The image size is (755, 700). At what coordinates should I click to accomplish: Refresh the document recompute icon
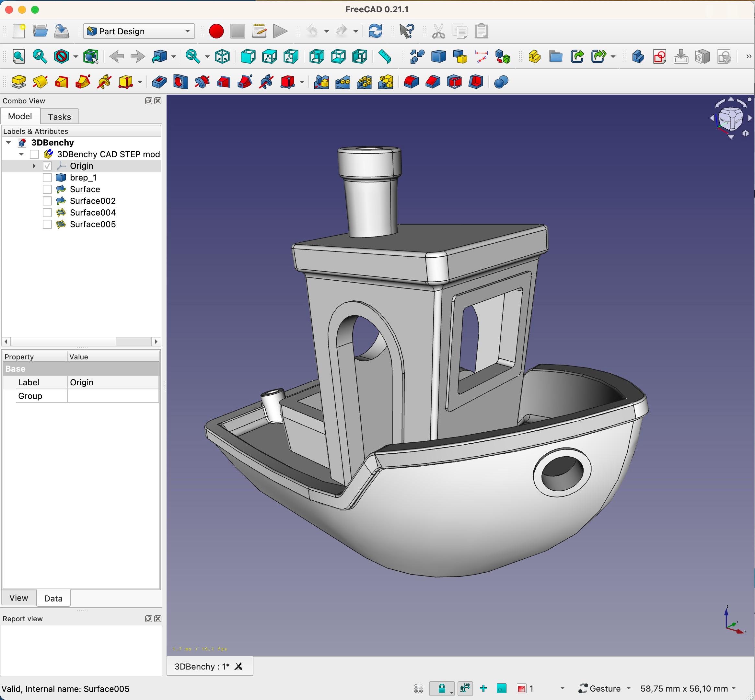point(375,31)
